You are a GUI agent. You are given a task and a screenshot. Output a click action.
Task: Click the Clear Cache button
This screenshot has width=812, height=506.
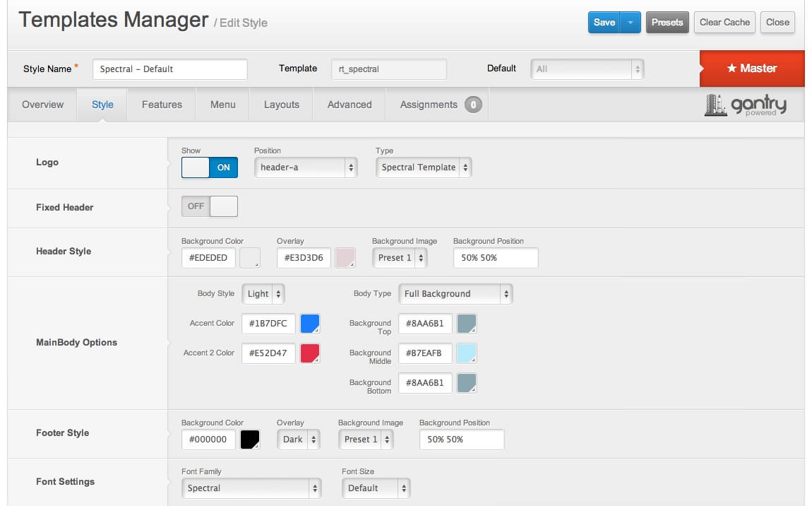coord(724,23)
